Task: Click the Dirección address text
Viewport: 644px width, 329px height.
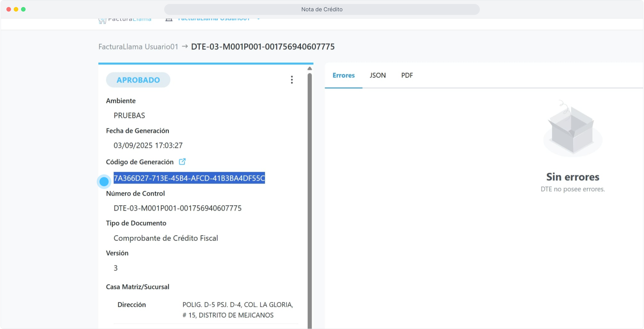Action: click(x=237, y=310)
